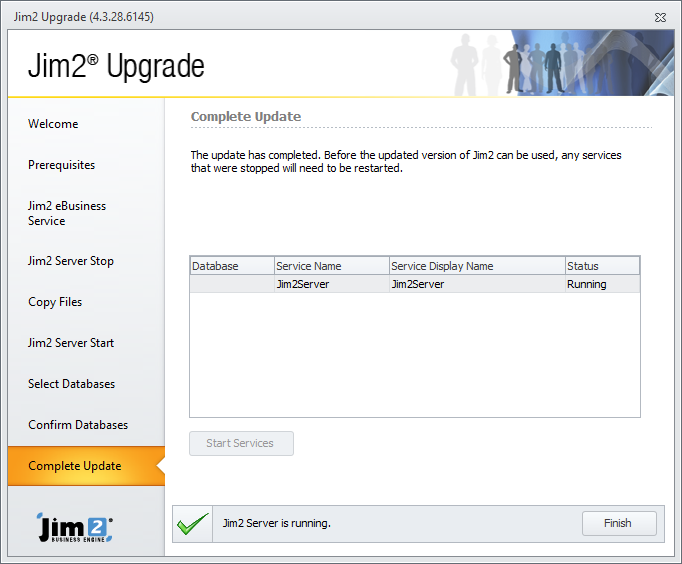Click the Running status cell
682x564 pixels.
click(x=602, y=284)
